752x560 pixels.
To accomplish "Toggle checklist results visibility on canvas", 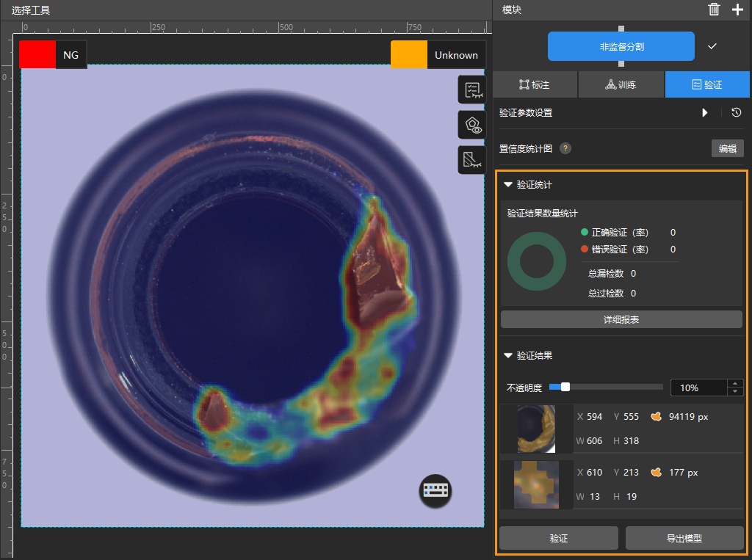I will [x=471, y=89].
